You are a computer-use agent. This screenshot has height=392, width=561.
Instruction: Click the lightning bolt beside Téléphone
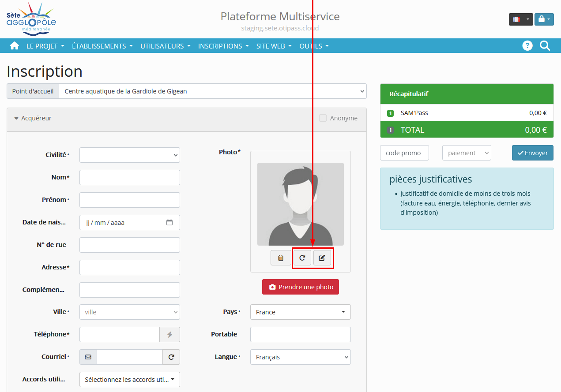[169, 335]
